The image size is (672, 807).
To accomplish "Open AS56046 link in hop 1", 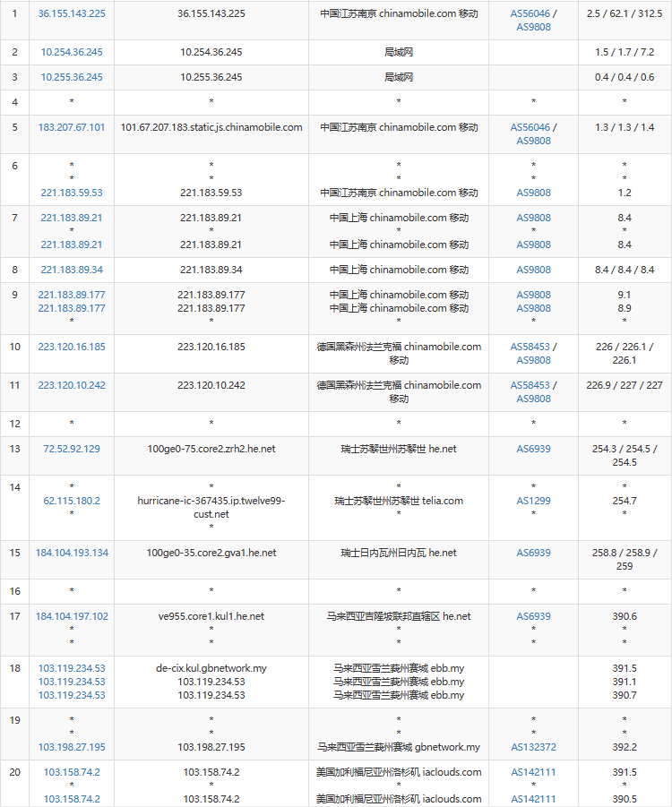I will pyautogui.click(x=530, y=14).
